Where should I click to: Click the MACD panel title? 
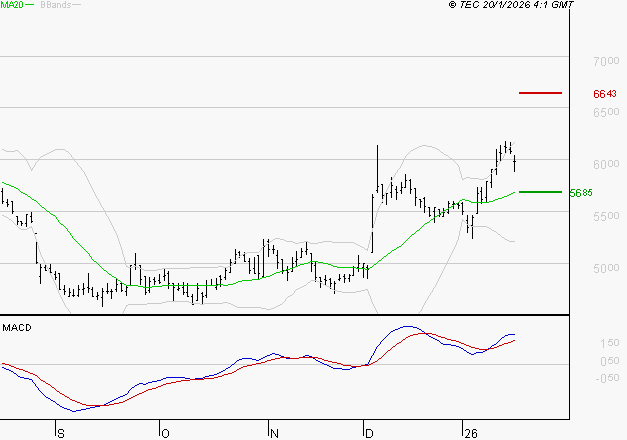click(x=17, y=328)
